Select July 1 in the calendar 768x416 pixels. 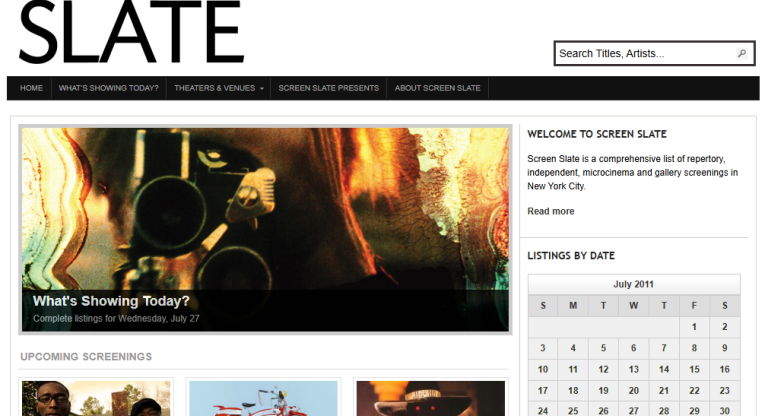point(694,326)
